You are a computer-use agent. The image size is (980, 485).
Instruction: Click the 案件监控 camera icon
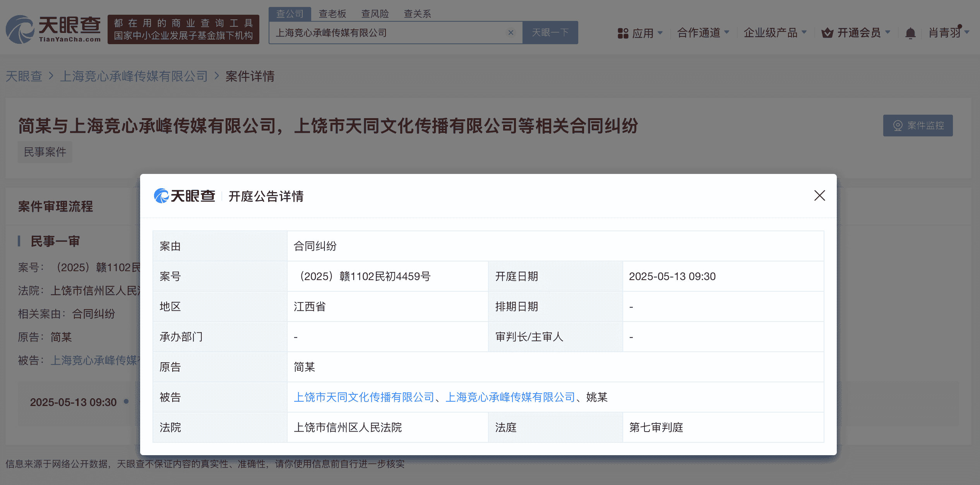(898, 126)
